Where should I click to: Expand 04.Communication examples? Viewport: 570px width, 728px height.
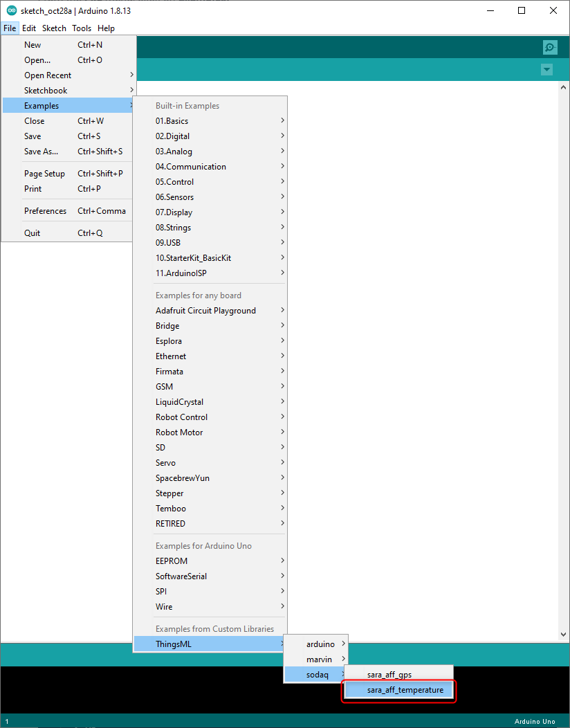coord(210,167)
